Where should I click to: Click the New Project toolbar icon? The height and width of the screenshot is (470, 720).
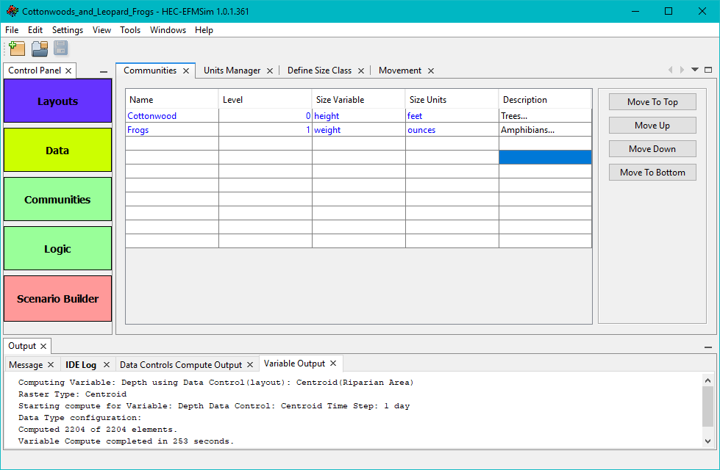(16, 48)
